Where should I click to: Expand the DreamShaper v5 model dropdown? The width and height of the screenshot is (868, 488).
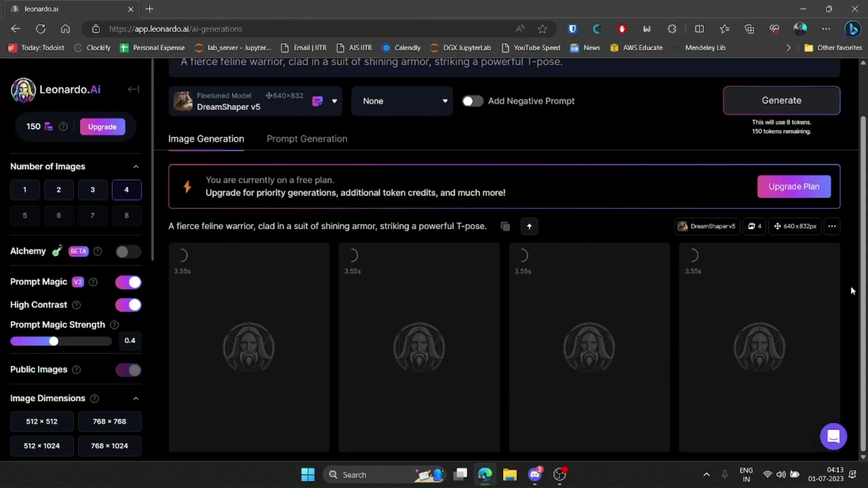tap(335, 101)
